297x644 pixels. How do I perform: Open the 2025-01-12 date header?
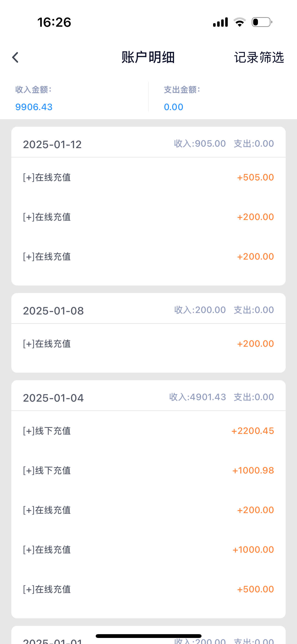point(52,145)
